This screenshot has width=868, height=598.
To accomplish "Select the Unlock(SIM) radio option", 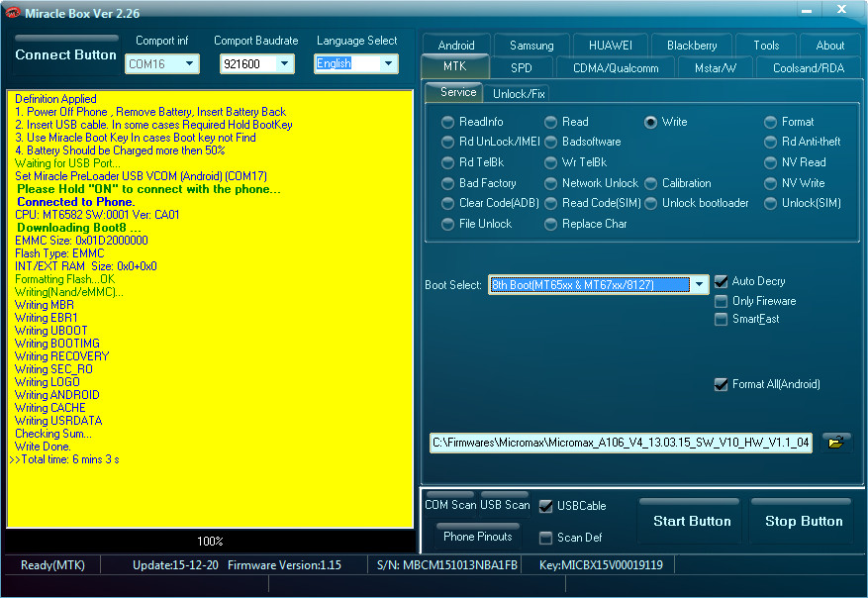I will click(x=771, y=203).
